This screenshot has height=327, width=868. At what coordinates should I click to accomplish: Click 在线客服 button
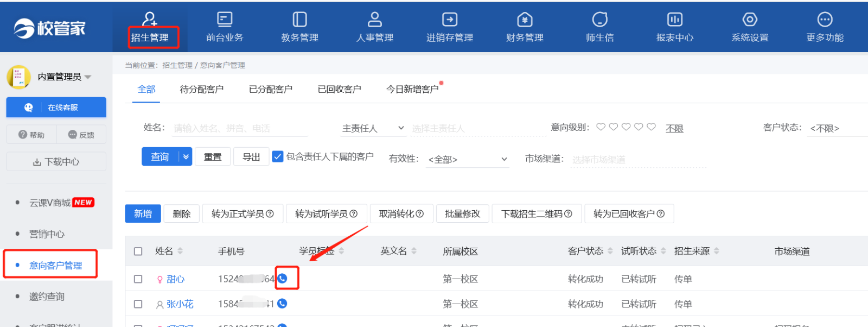56,108
